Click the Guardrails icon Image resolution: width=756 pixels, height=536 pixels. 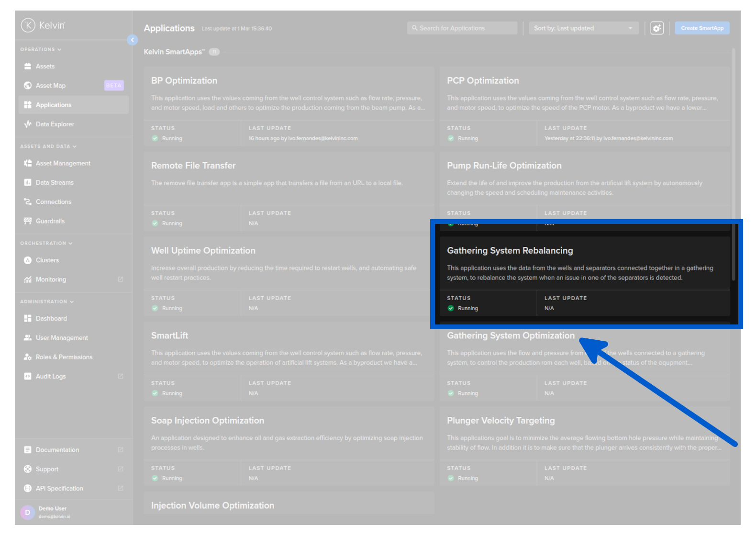(28, 221)
